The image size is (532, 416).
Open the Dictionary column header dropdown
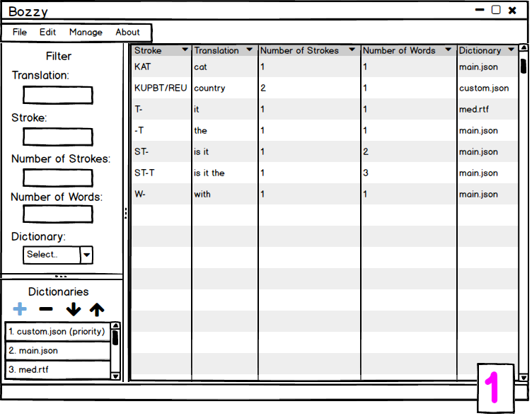click(x=511, y=50)
